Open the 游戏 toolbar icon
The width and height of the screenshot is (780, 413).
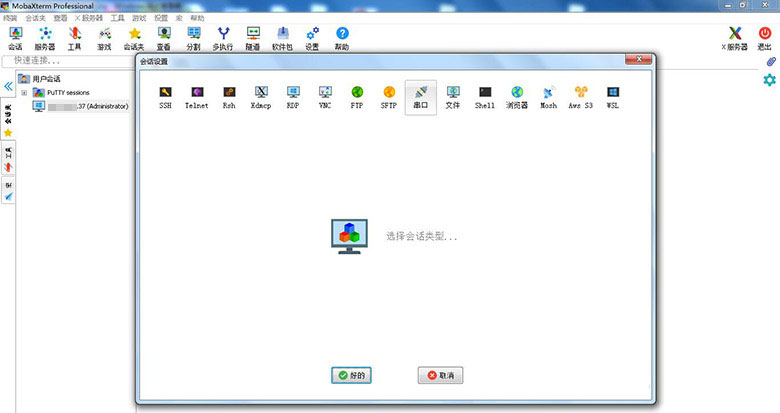point(104,39)
